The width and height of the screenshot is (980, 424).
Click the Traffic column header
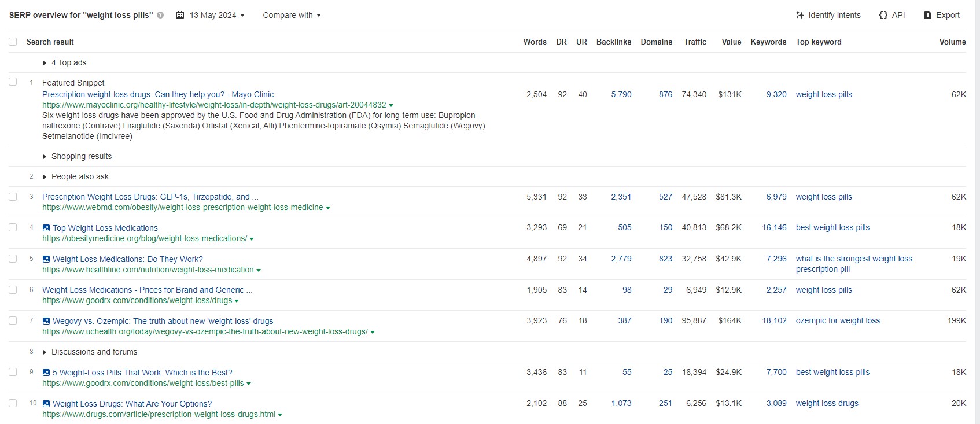695,42
